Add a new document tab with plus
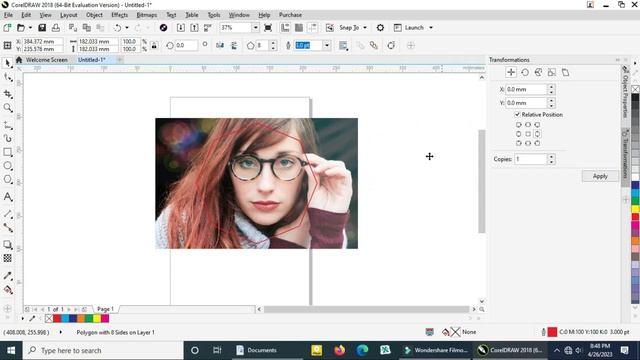The height and width of the screenshot is (360, 640). [120, 60]
